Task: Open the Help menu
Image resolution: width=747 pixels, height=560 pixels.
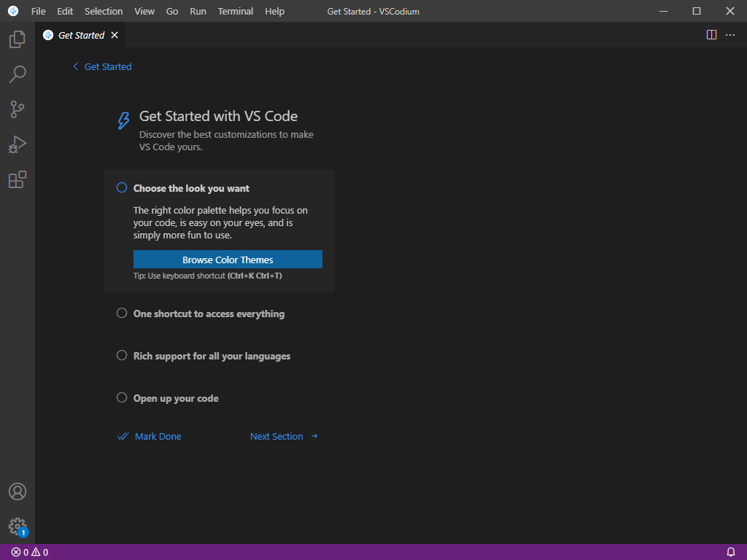Action: coord(274,11)
